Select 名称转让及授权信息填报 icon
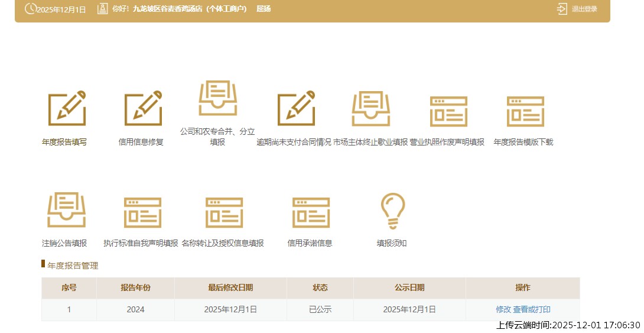644x333 pixels. tap(223, 212)
